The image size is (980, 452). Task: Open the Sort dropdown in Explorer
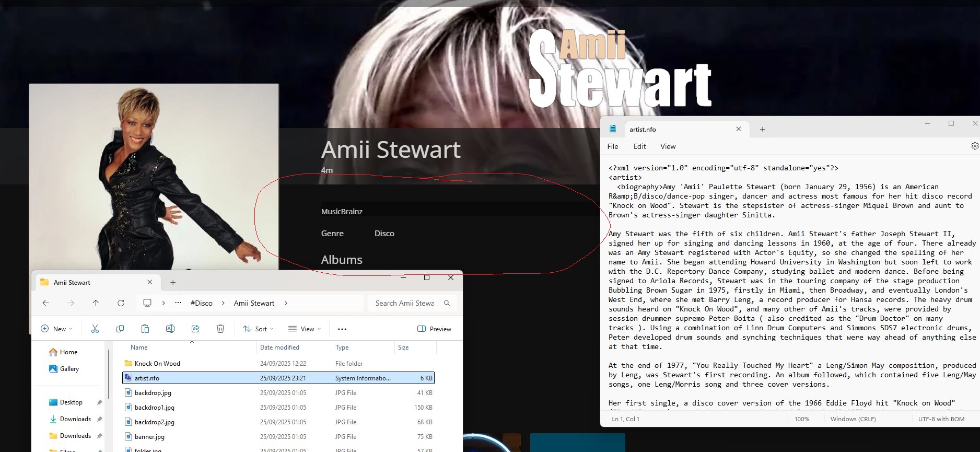258,329
